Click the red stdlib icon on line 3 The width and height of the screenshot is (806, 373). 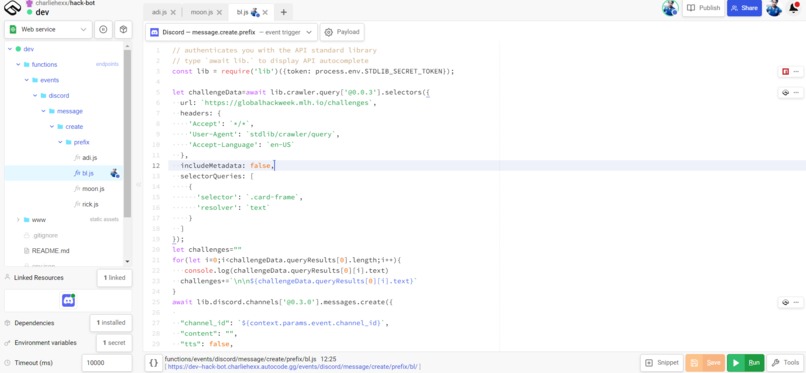click(x=785, y=71)
